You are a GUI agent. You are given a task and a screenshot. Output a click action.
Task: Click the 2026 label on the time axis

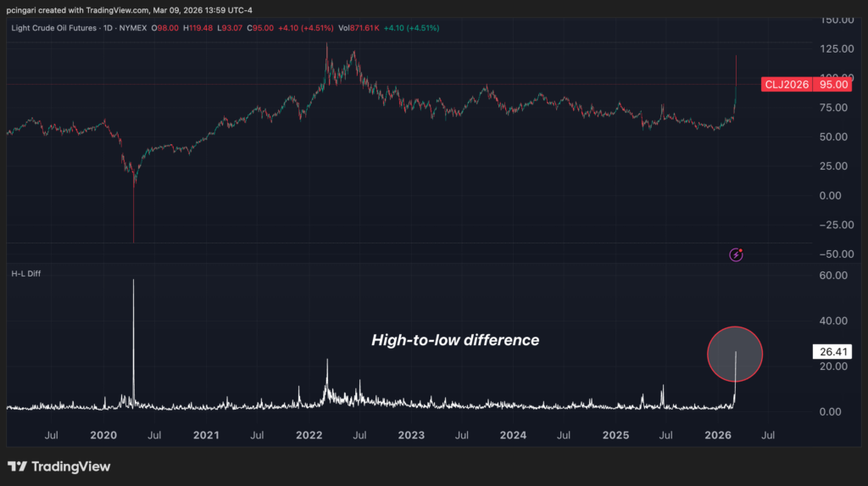coord(718,435)
